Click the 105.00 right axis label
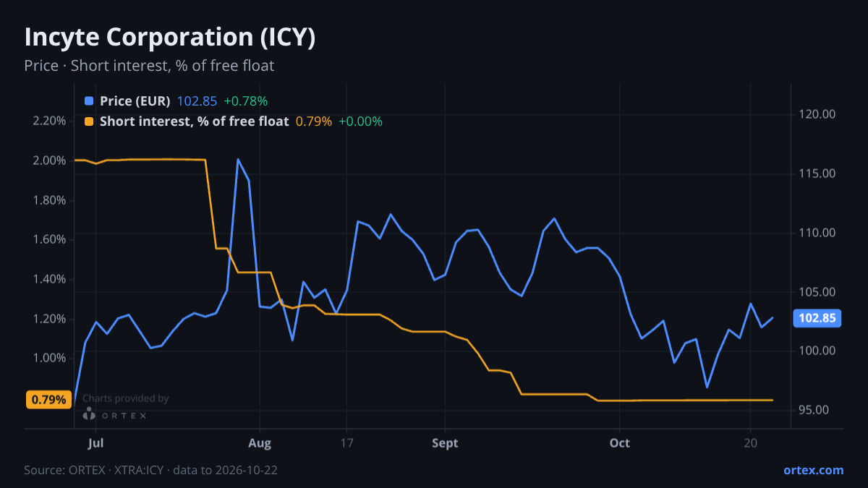Screen dimensions: 868x488 point(817,292)
